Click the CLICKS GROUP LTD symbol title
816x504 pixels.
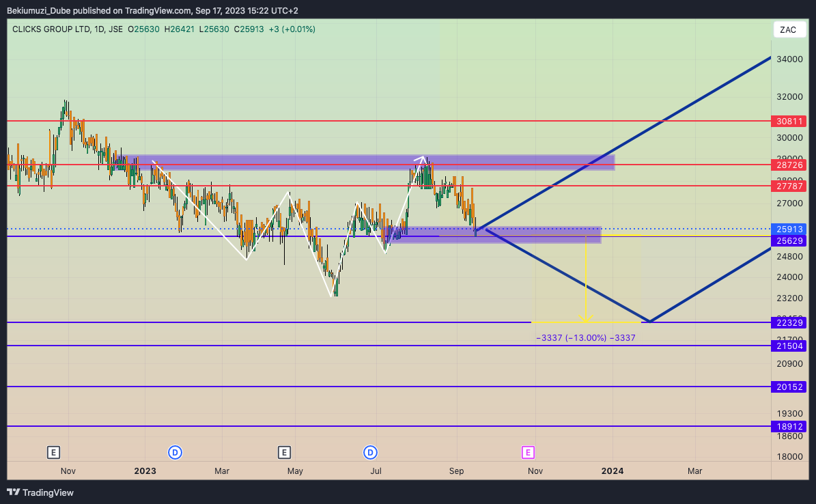(51, 29)
